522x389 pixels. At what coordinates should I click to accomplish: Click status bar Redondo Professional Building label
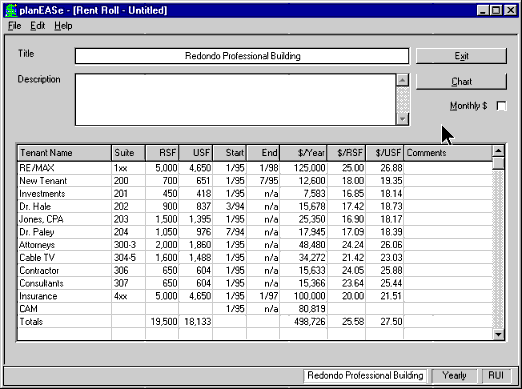click(365, 376)
